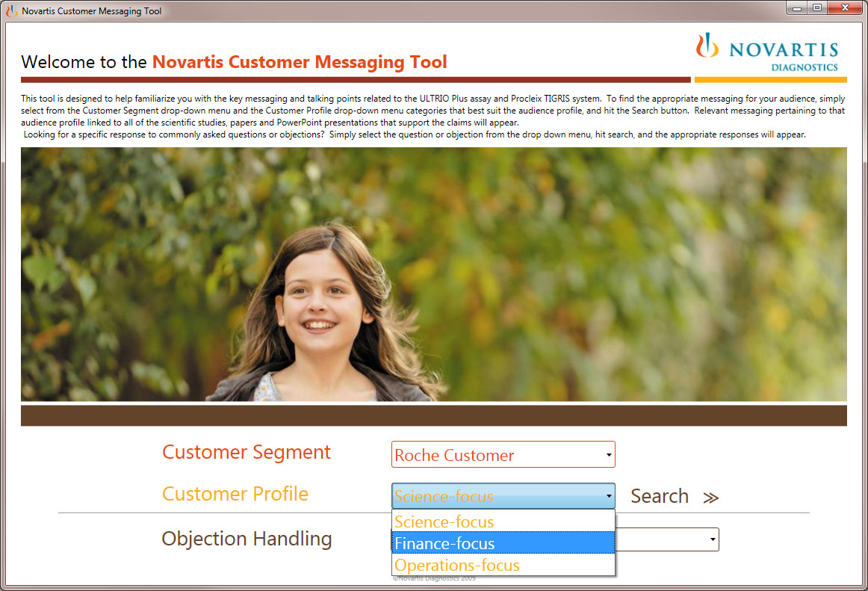
Task: Collapse the Customer Profile combo box arrow
Action: (x=608, y=495)
